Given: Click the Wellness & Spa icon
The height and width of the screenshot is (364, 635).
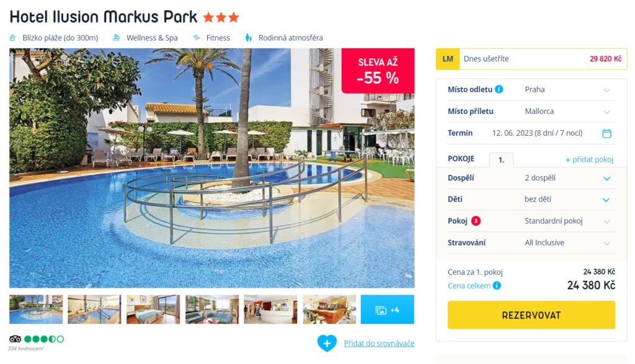Looking at the screenshot, I should tap(116, 38).
